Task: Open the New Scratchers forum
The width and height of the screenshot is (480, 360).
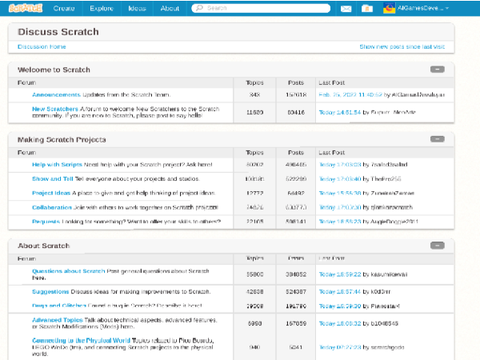Action: 55,109
